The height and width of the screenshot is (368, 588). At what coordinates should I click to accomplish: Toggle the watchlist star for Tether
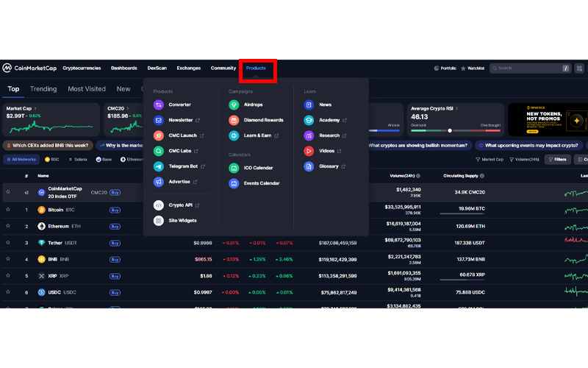point(8,242)
